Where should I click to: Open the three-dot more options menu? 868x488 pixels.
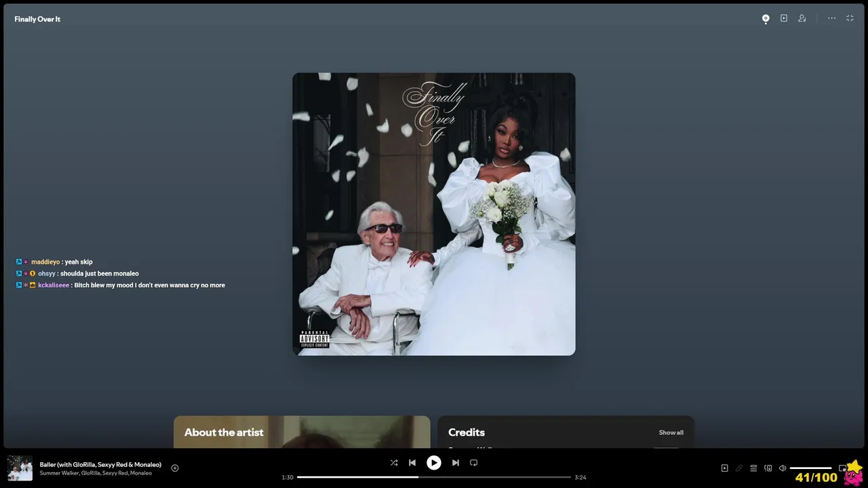pyautogui.click(x=831, y=18)
